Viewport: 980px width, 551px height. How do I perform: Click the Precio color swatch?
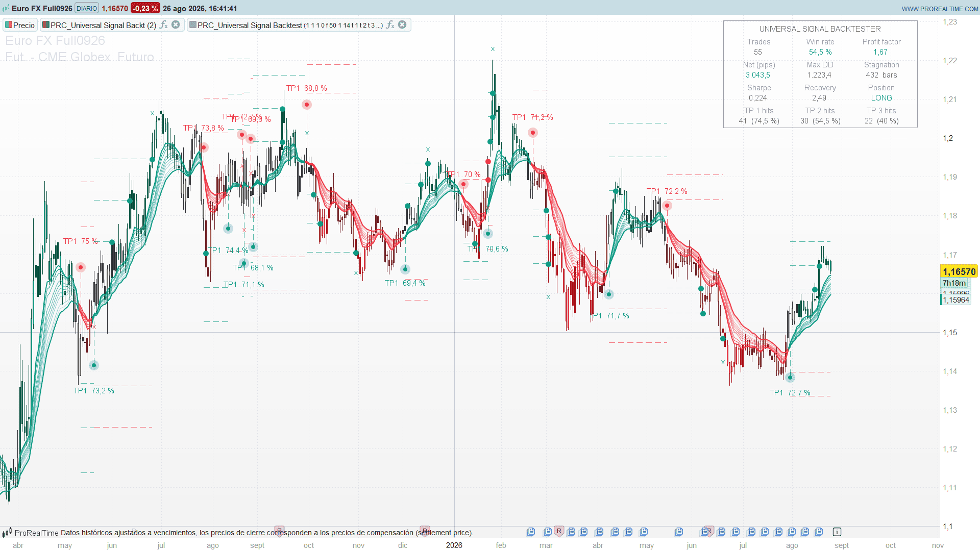coord(9,24)
